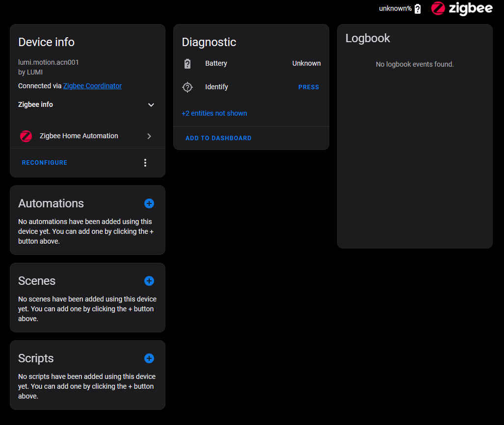Click the Battery Unknown state value

click(x=306, y=63)
